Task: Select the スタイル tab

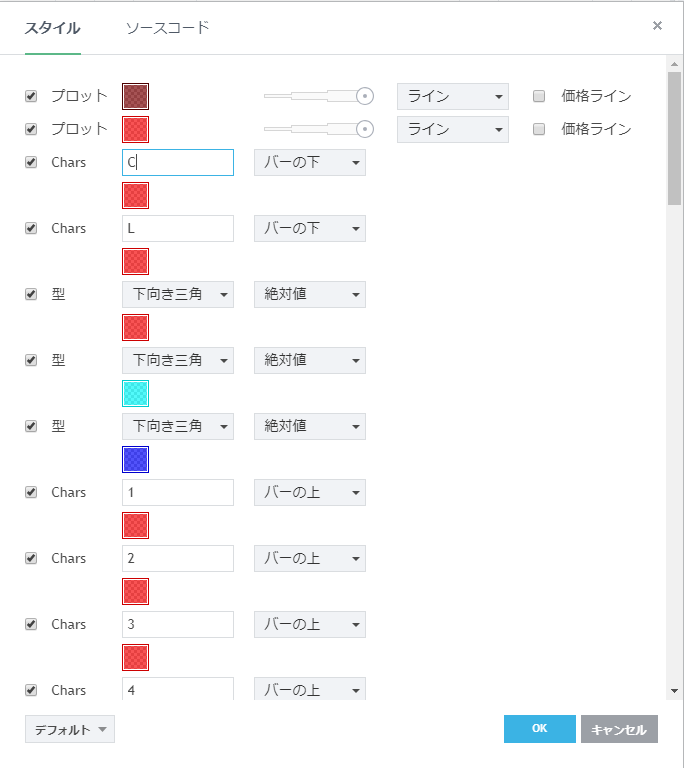Action: click(52, 28)
